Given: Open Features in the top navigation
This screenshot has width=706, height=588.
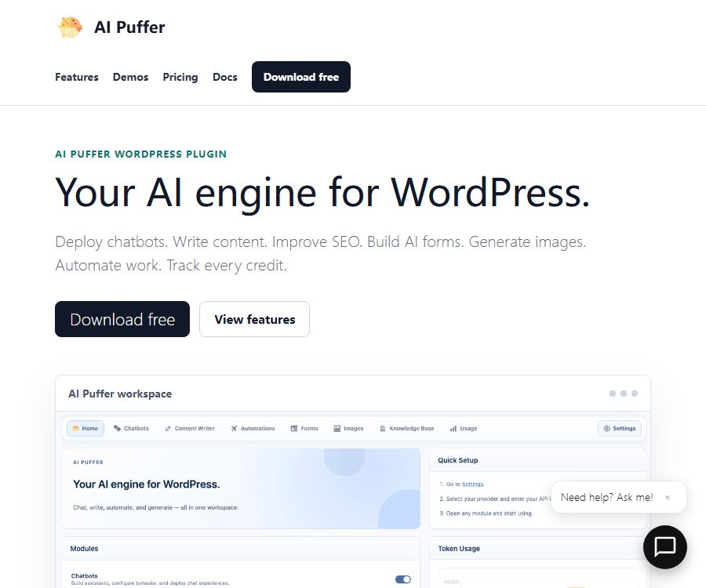Looking at the screenshot, I should tap(77, 77).
